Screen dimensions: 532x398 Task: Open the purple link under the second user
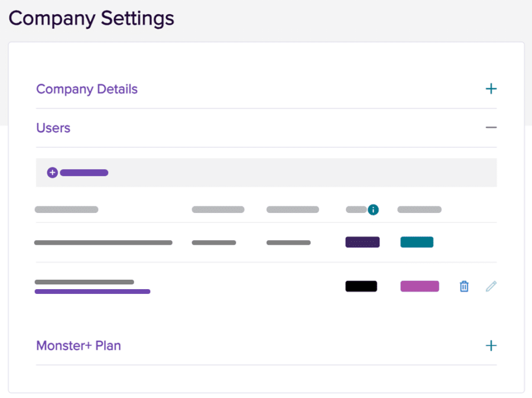[x=92, y=292]
